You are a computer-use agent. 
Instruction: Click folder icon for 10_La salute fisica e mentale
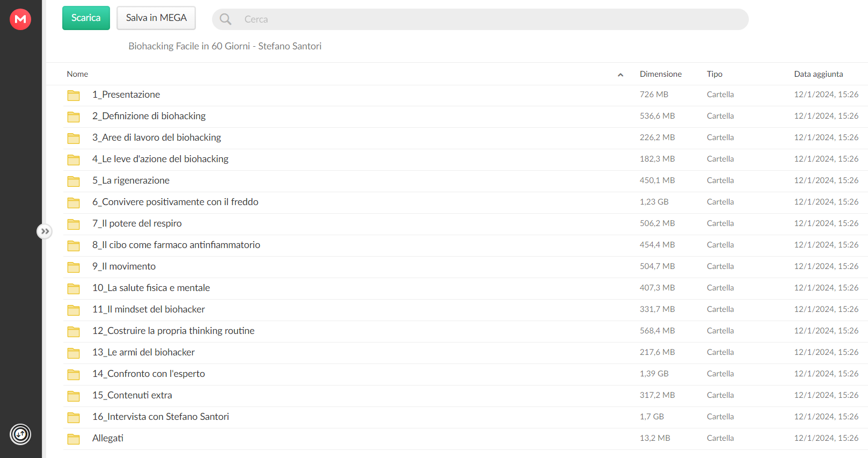pos(74,289)
